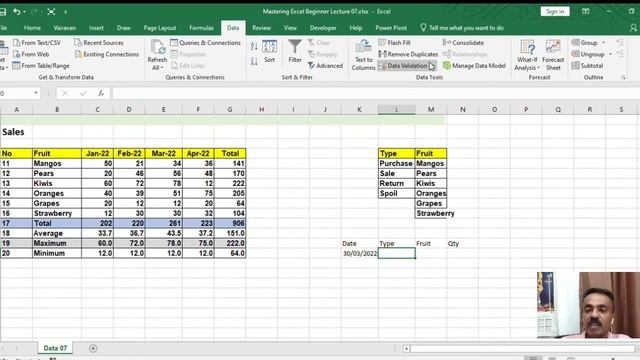The height and width of the screenshot is (360, 640).
Task: Open Existing Connections
Action: coord(107,54)
